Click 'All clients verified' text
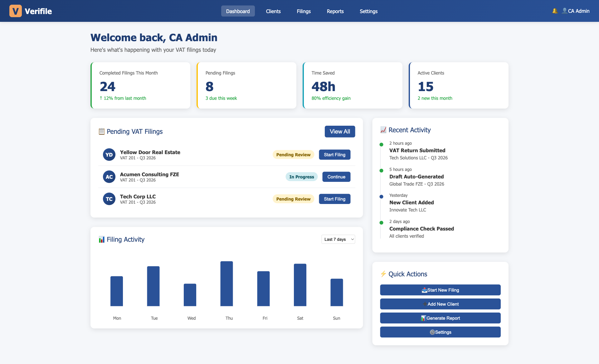Image resolution: width=599 pixels, height=364 pixels. coord(407,236)
